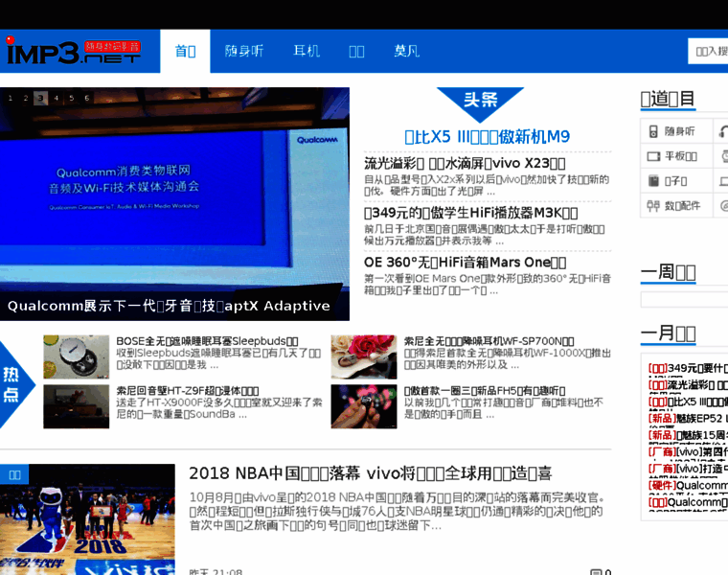Open 2018 NBA China Games article image

point(87,519)
